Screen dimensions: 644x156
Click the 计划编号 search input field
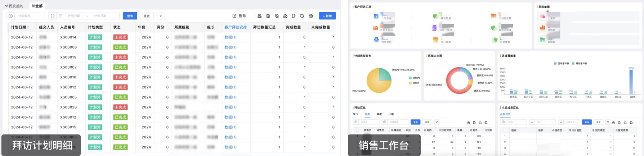click(x=30, y=16)
